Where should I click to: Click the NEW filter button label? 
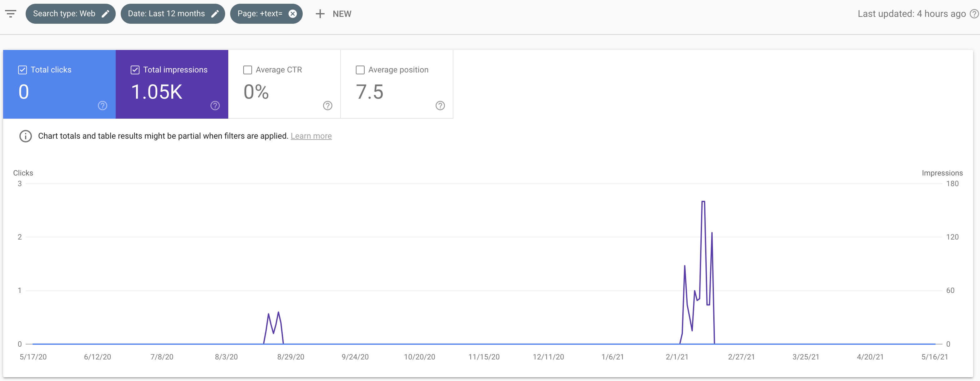tap(342, 14)
